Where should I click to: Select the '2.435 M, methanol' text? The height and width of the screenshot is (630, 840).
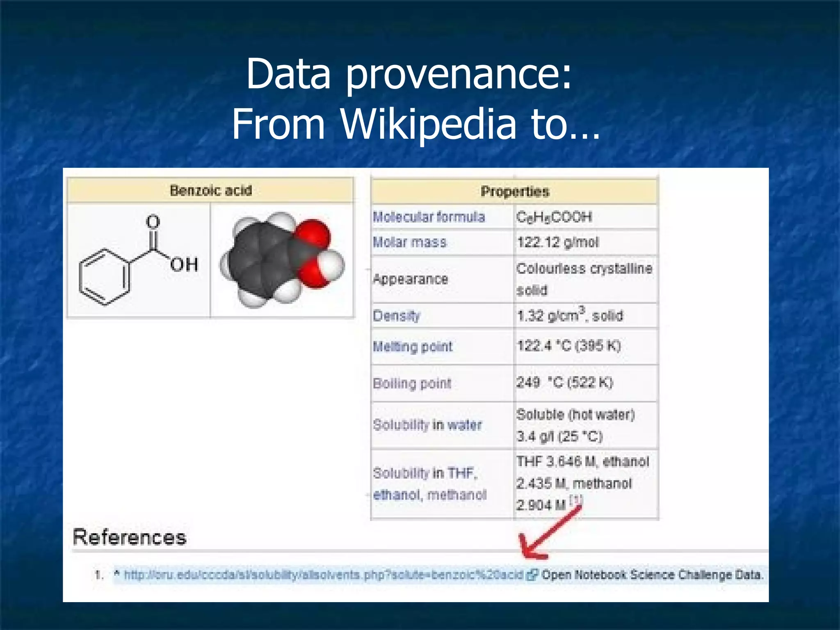point(574,483)
